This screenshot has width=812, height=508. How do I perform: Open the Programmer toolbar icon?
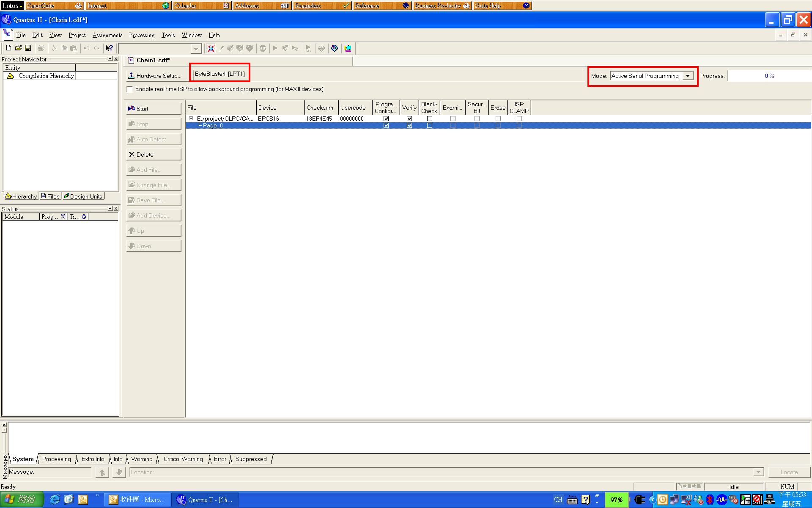tap(335, 48)
